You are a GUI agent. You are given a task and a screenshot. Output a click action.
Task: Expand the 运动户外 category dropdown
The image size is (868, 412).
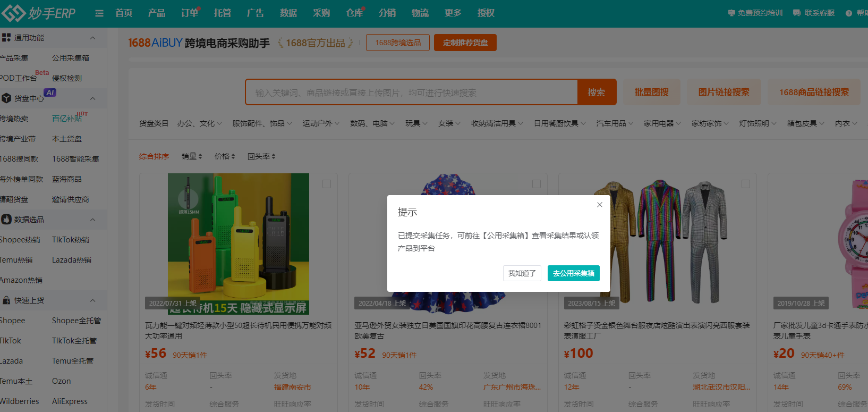321,123
